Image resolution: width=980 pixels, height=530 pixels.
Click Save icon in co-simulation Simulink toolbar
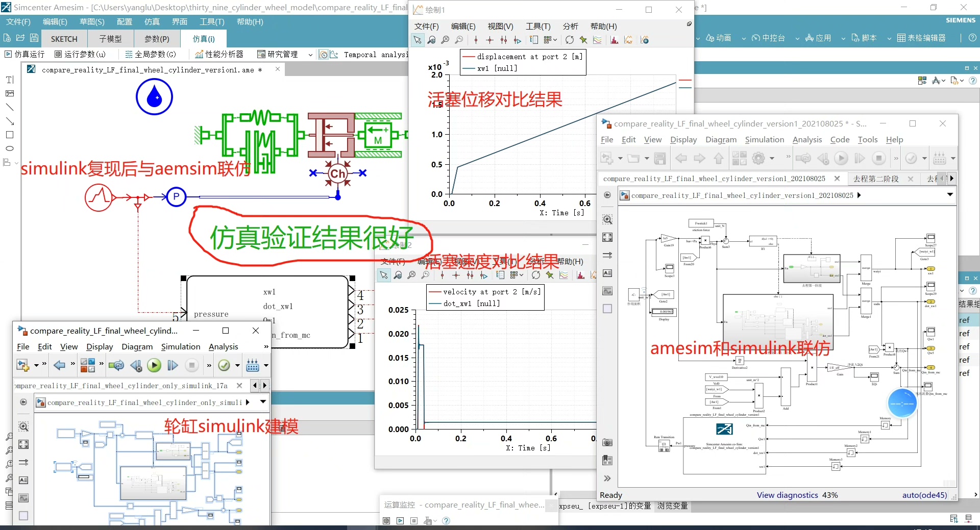click(660, 158)
